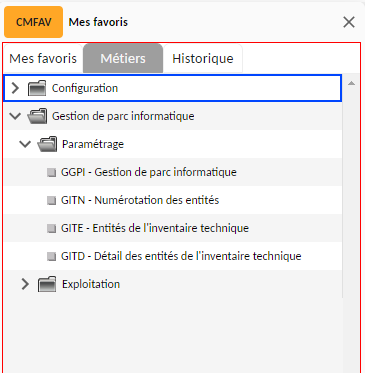Open GITN - Numérotation des entités

point(140,200)
